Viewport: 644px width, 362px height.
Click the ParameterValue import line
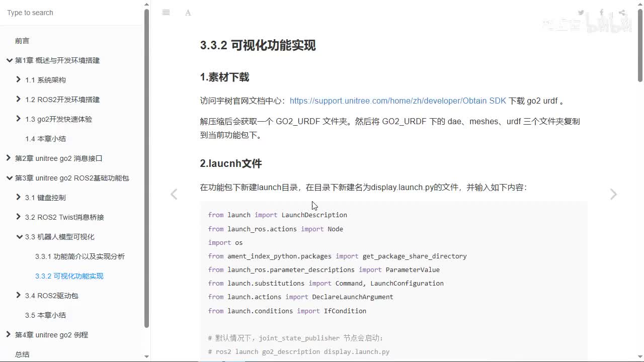pyautogui.click(x=324, y=269)
